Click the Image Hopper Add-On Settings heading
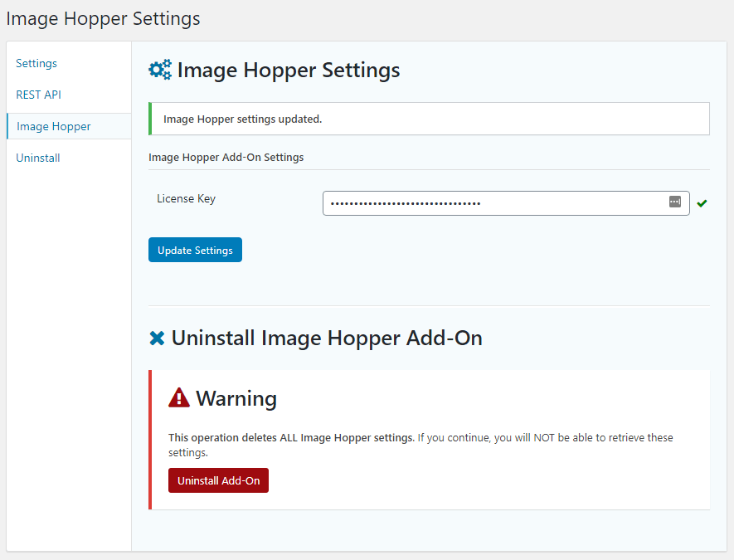The image size is (734, 560). 226,157
